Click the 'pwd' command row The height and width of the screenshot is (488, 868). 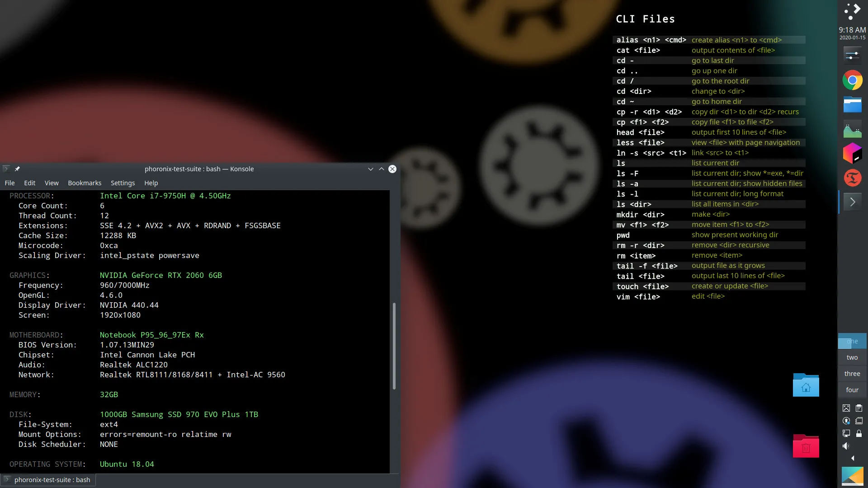point(709,235)
